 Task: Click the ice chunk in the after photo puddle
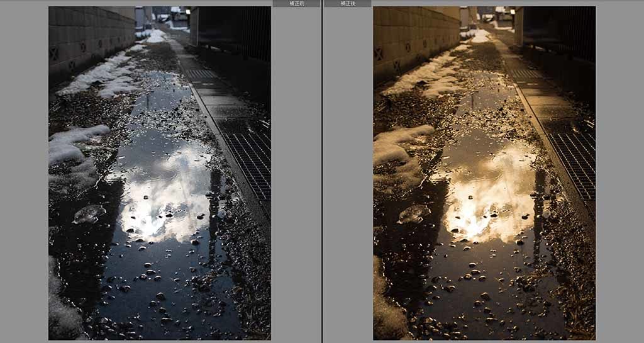(x=413, y=214)
